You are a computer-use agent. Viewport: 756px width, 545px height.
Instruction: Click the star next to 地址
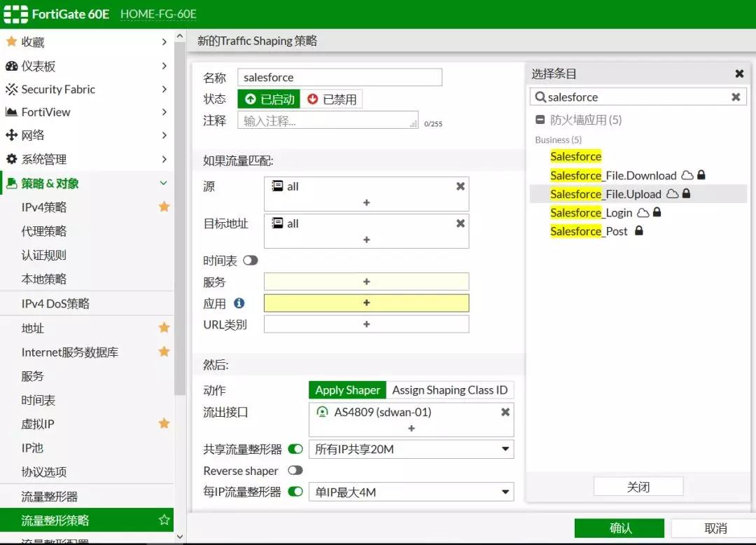(x=164, y=328)
